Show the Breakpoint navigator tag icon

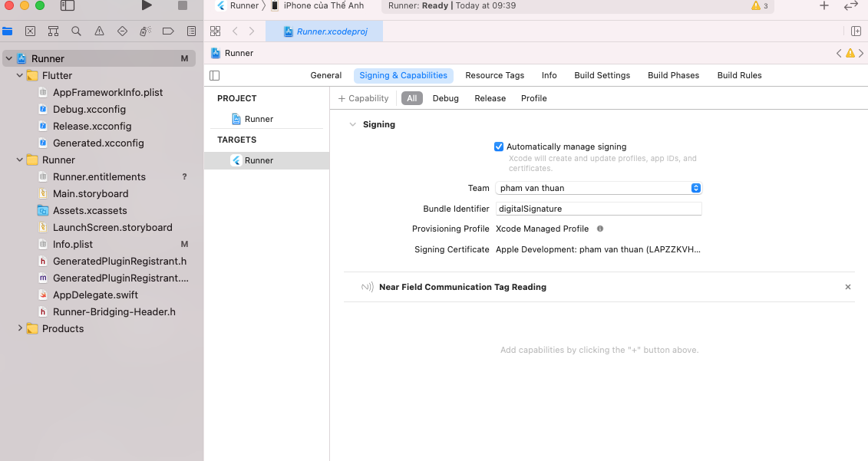click(169, 31)
